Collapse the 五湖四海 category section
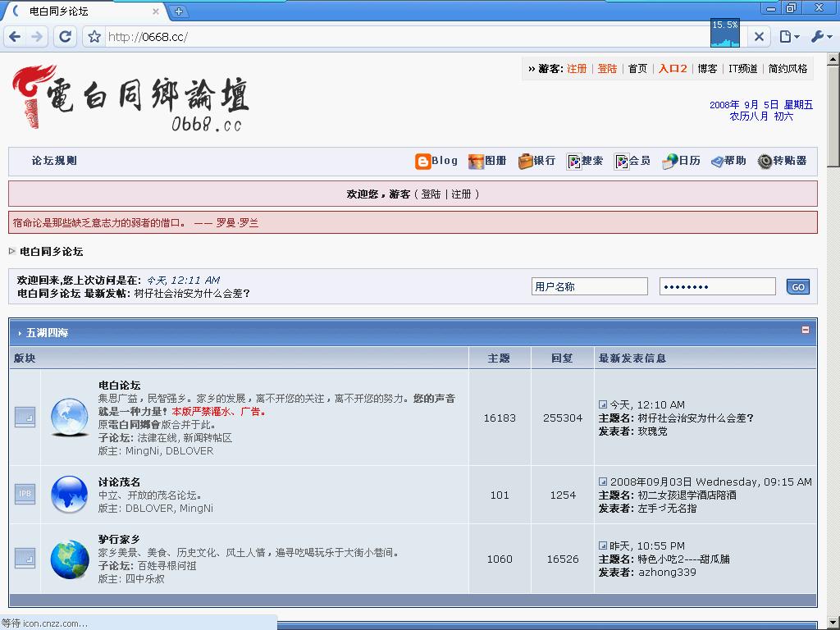840x630 pixels. (805, 330)
